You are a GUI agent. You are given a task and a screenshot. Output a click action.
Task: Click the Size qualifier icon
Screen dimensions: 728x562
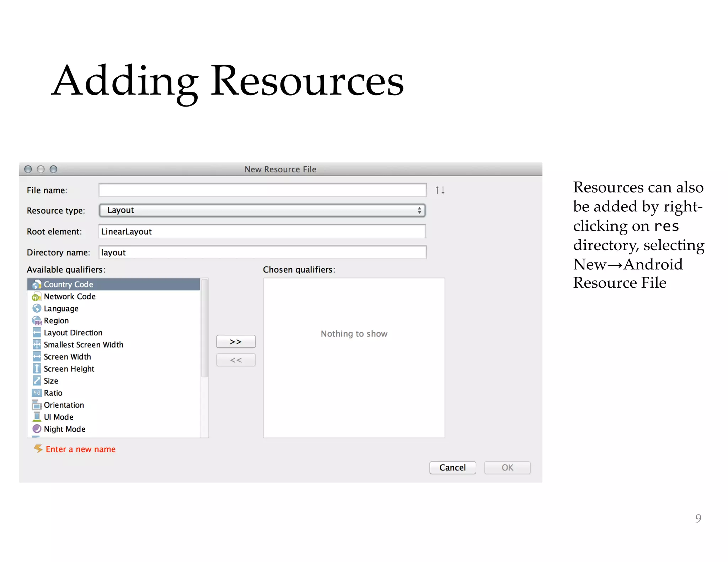(x=37, y=380)
